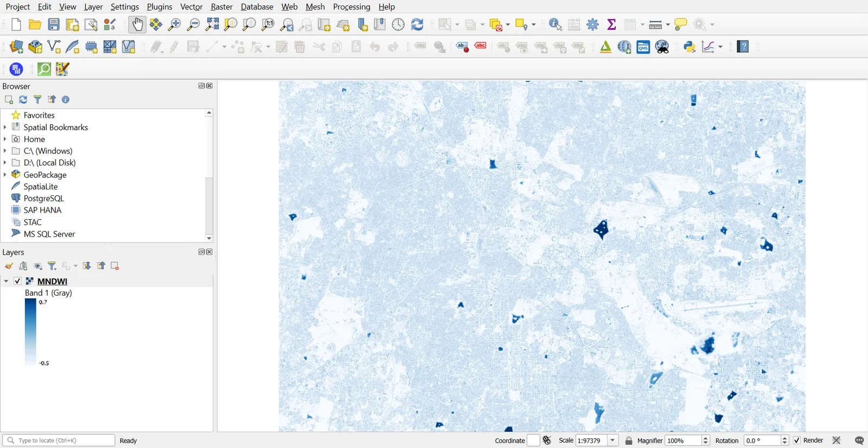Increase rotation value with up arrow
The height and width of the screenshot is (448, 868).
click(x=785, y=438)
